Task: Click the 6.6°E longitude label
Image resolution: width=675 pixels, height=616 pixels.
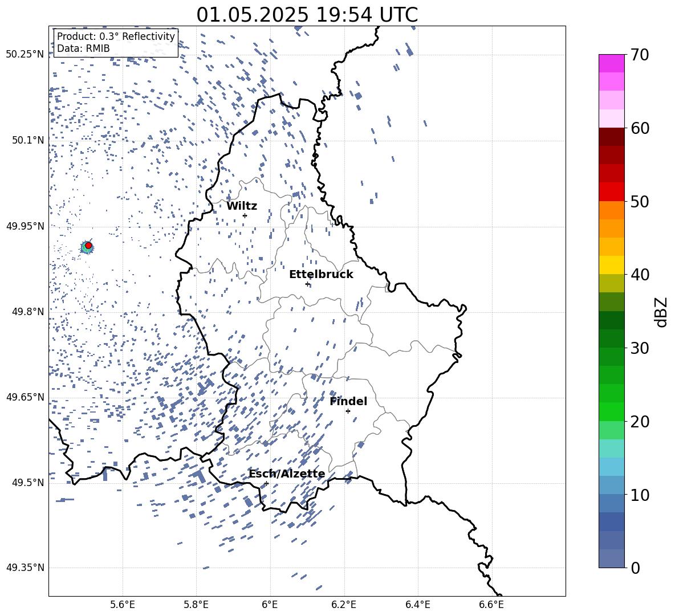Action: pos(491,605)
